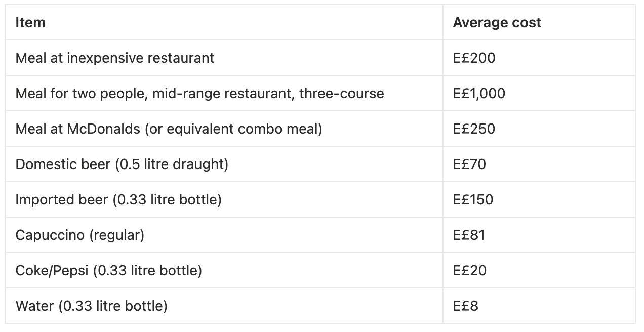Click 'Domestic beer (0.5 litre draught)' cell
Image resolution: width=644 pixels, height=332 pixels.
122,164
